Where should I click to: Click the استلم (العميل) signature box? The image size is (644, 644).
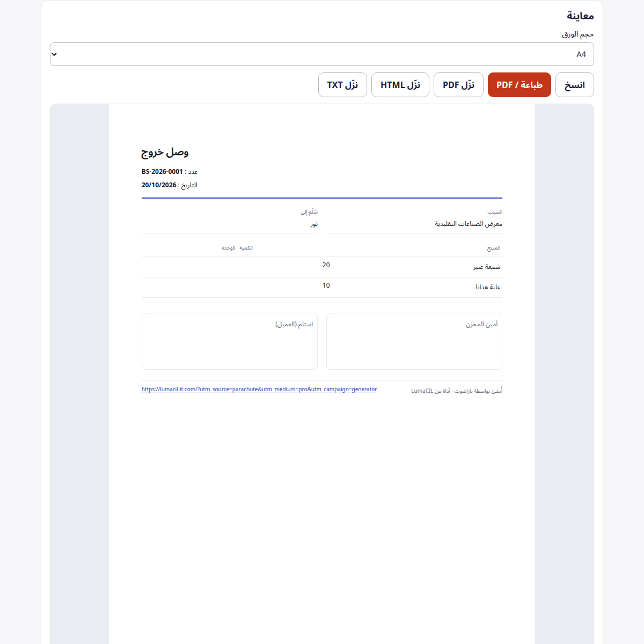pyautogui.click(x=230, y=341)
